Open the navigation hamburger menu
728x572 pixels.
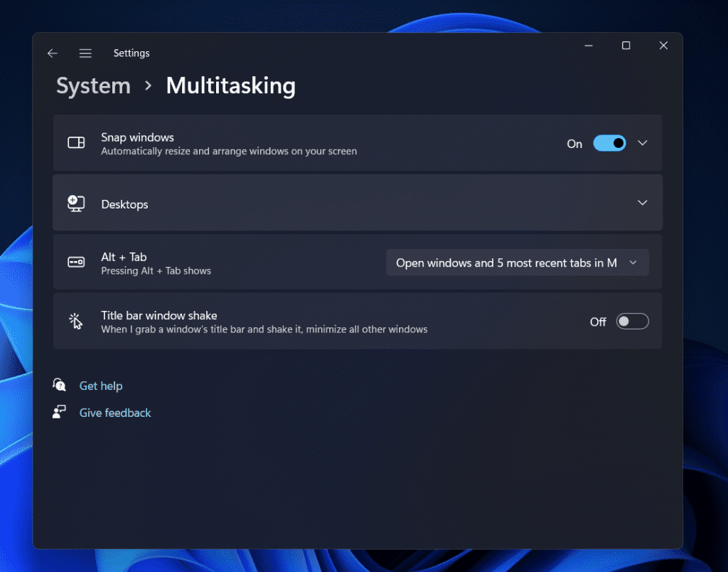(85, 53)
